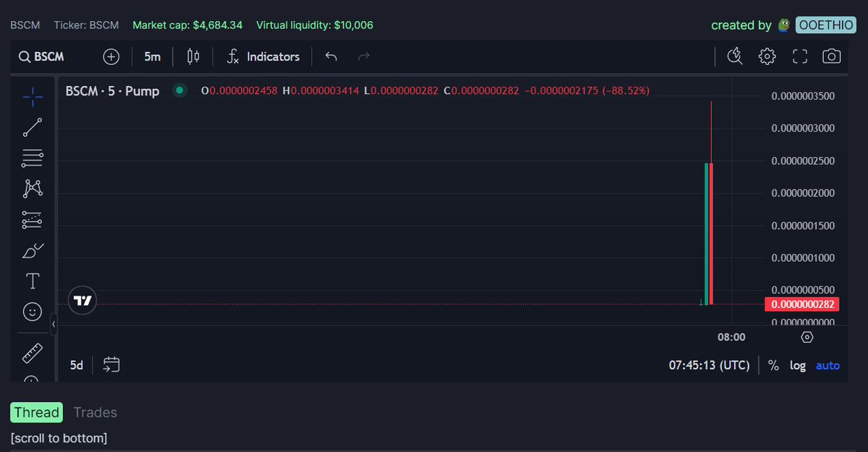Click the 0.0000003500 price axis label
Image resolution: width=868 pixels, height=452 pixels.
pos(803,96)
